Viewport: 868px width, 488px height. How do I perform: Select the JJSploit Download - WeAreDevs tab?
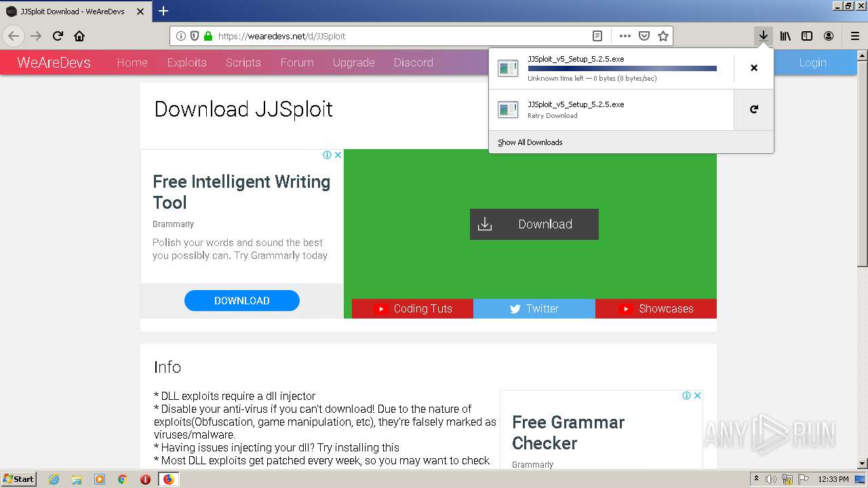point(76,12)
